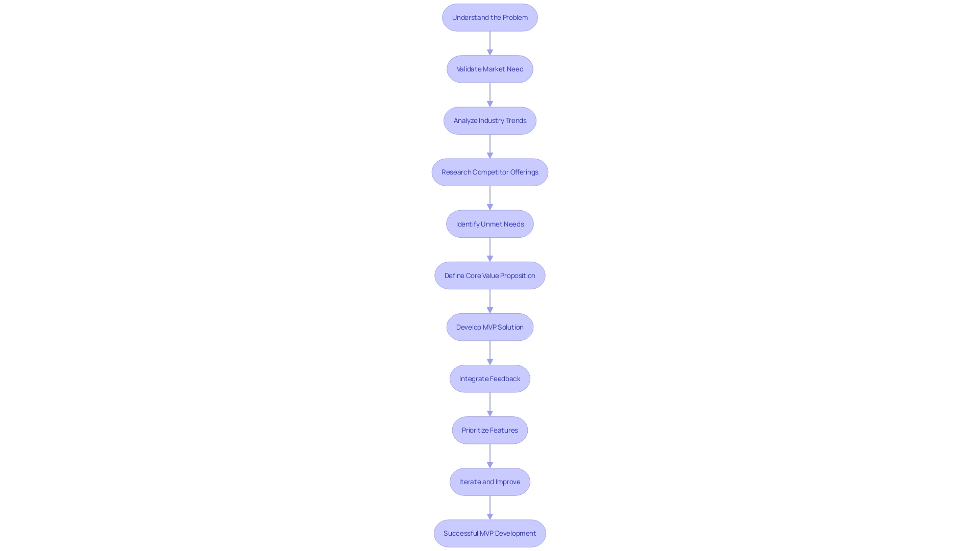Click the Understand the Problem node

[490, 17]
